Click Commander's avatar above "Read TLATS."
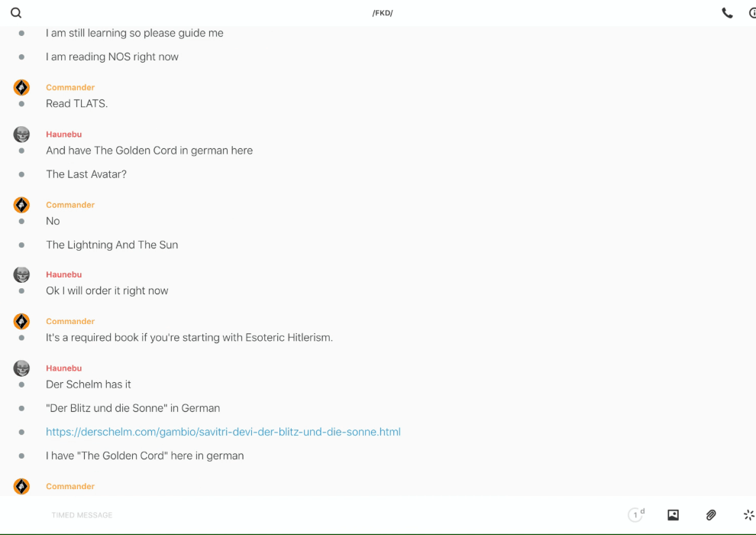The height and width of the screenshot is (535, 756). 21,87
